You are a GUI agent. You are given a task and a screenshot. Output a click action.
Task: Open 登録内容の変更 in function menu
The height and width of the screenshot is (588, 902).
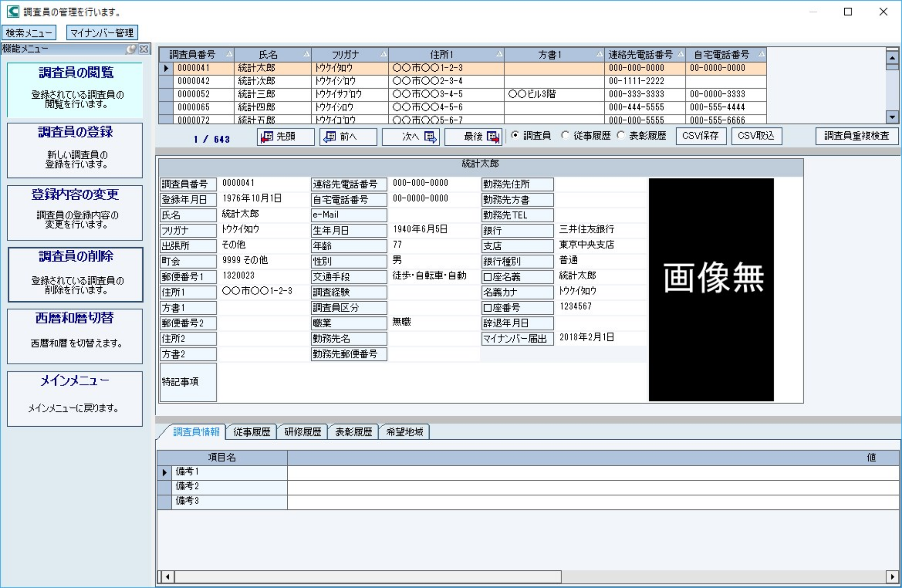coord(75,213)
